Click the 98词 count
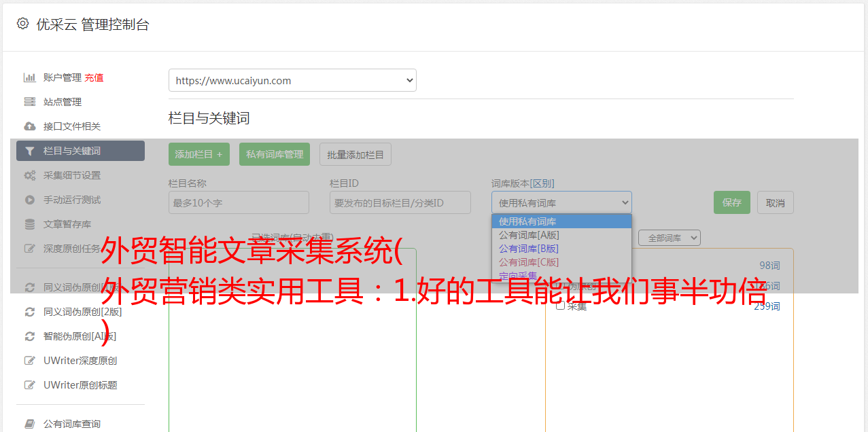The height and width of the screenshot is (432, 868). tap(769, 266)
